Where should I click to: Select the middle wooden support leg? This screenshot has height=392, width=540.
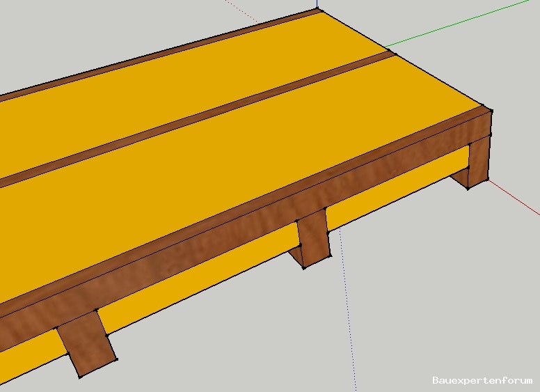(313, 237)
